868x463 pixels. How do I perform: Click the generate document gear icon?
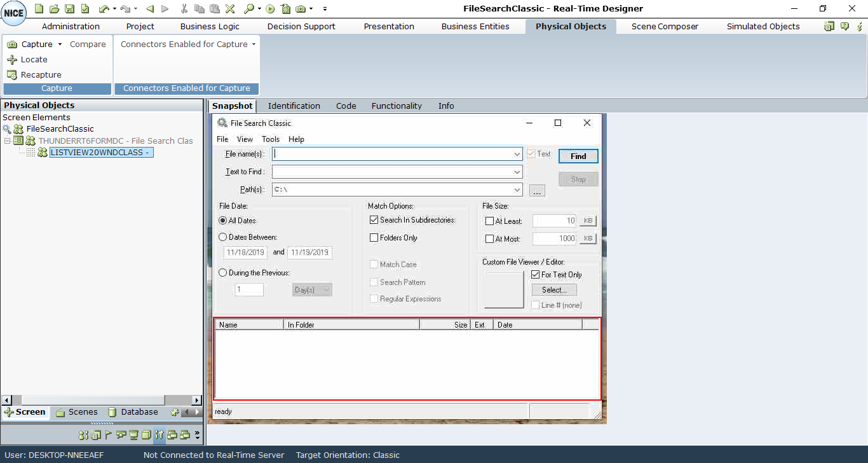(286, 9)
